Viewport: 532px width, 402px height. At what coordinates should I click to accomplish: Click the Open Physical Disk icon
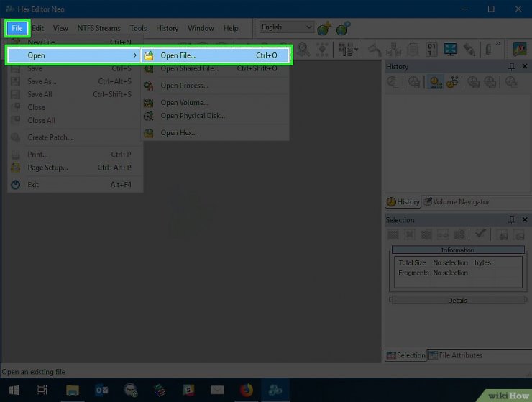click(x=149, y=116)
